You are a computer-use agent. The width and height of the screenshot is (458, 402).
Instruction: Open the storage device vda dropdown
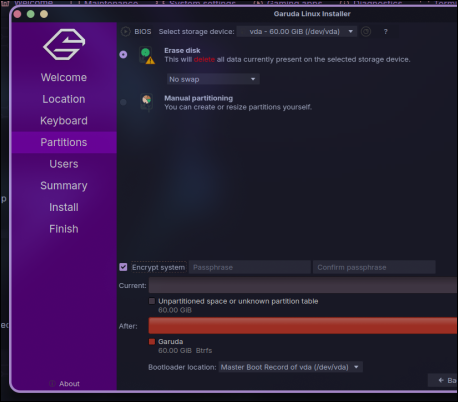297,32
